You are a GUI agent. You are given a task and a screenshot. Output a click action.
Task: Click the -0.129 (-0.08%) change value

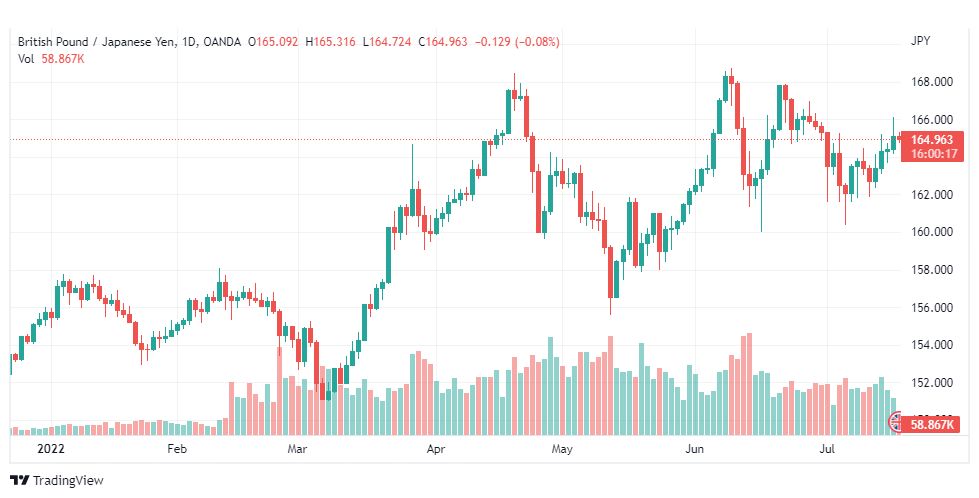click(517, 42)
